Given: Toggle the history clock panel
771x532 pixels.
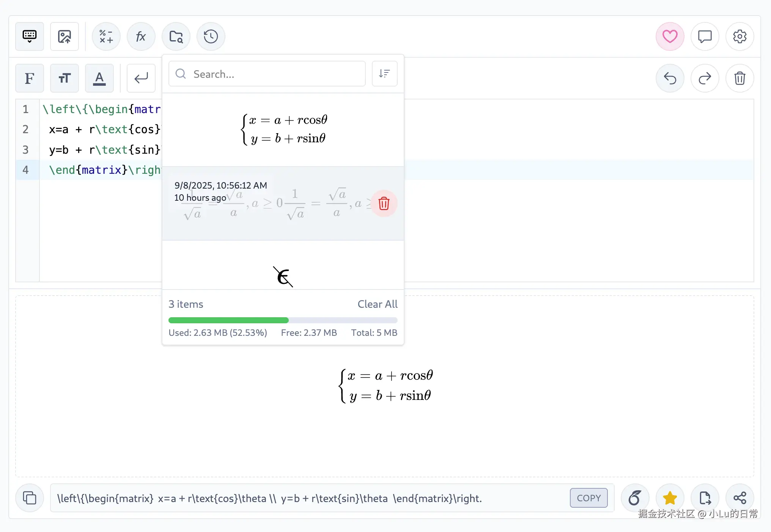Looking at the screenshot, I should [x=211, y=36].
